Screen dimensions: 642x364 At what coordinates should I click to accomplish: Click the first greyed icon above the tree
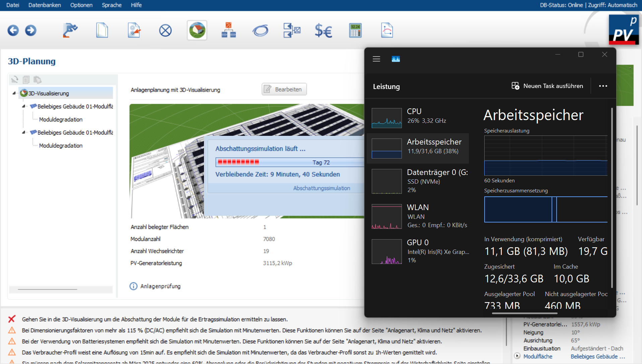click(14, 80)
